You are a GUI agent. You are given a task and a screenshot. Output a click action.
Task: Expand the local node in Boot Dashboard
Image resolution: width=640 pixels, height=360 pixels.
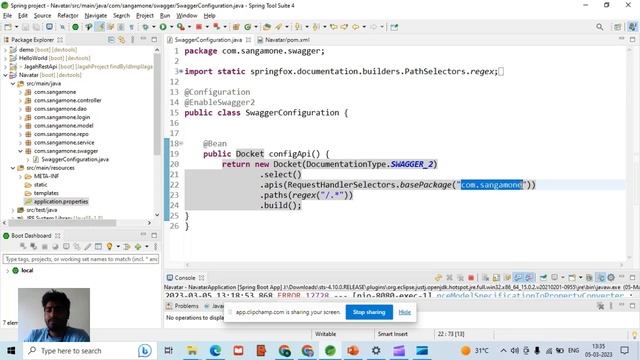tap(7, 271)
